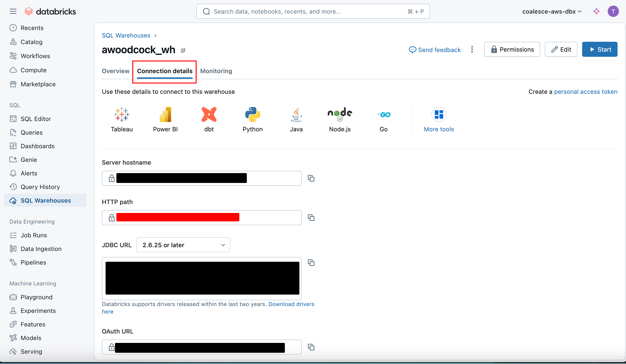626x364 pixels.
Task: Click Download drivers here link
Action: [291, 304]
